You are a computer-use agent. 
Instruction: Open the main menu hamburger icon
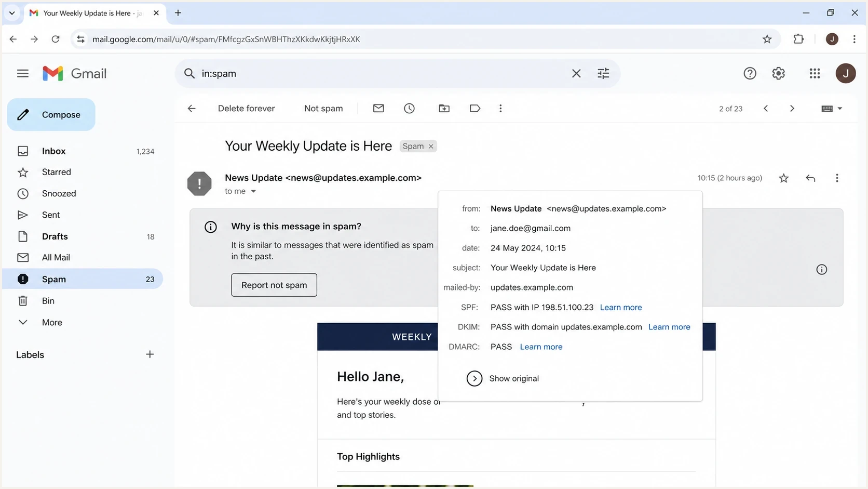[x=22, y=73]
